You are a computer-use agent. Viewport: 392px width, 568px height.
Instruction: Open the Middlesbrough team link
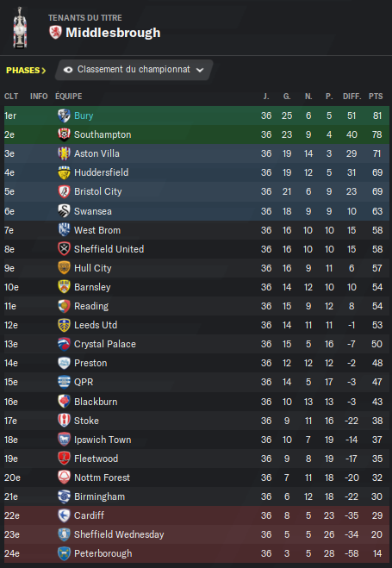point(113,33)
